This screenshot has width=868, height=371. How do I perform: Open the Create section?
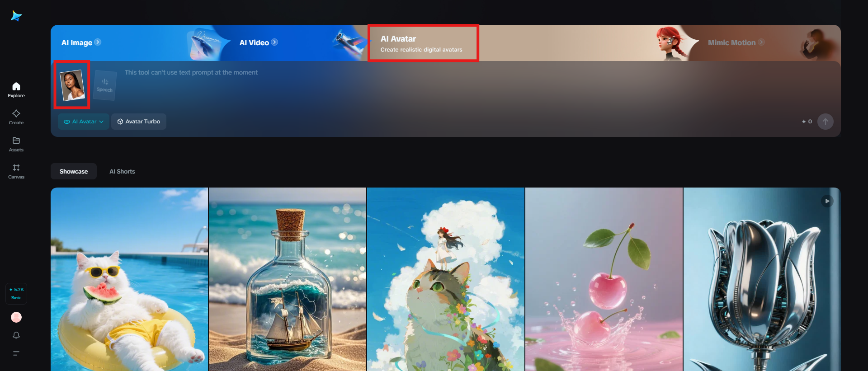[16, 117]
